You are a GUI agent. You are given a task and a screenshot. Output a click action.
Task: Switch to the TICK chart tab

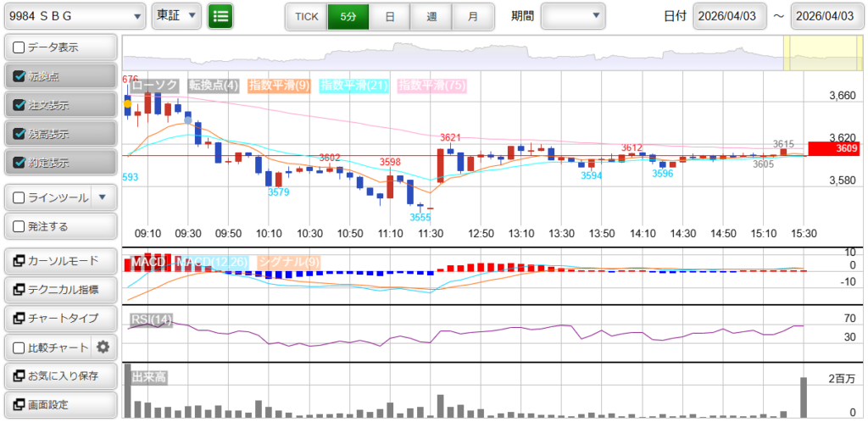click(x=306, y=16)
